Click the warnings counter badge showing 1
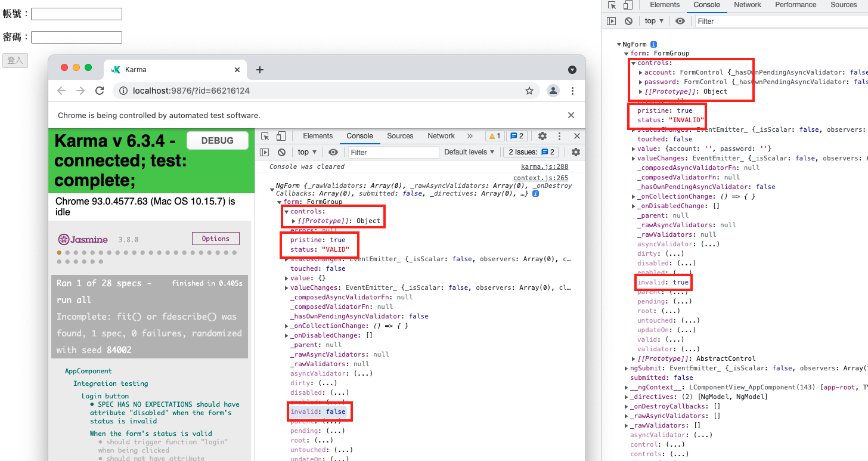The height and width of the screenshot is (461, 868). 494,136
